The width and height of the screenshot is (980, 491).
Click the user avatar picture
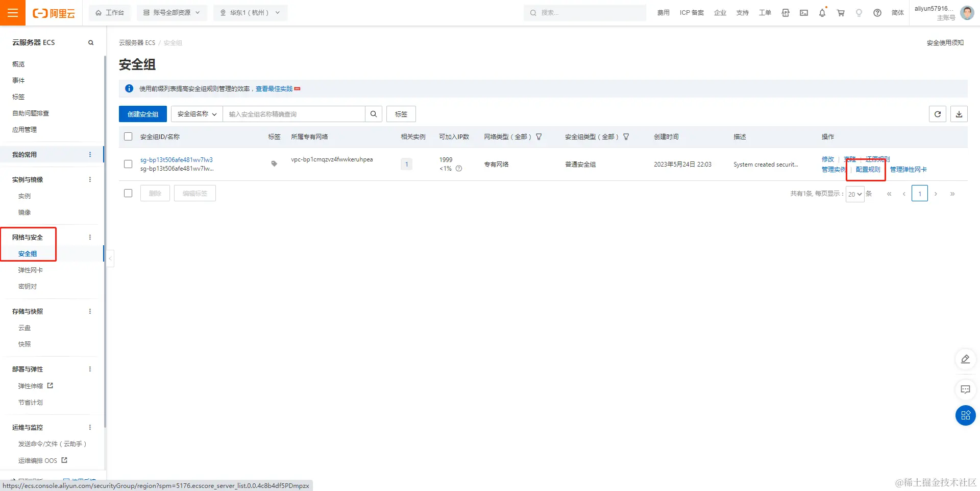click(x=967, y=13)
